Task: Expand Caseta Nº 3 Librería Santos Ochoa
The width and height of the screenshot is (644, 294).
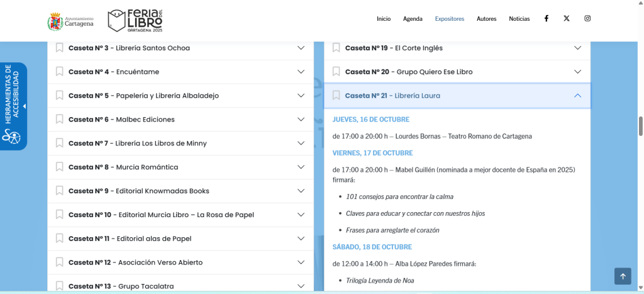Action: 301,48
